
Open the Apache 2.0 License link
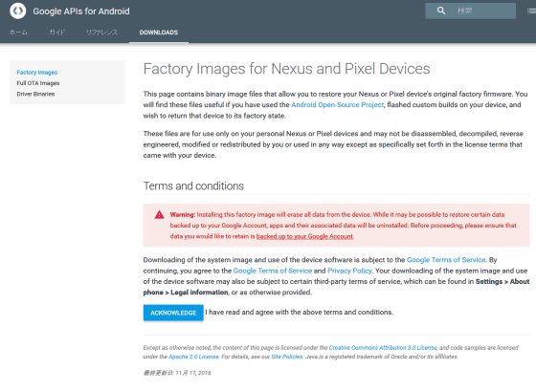tap(193, 357)
